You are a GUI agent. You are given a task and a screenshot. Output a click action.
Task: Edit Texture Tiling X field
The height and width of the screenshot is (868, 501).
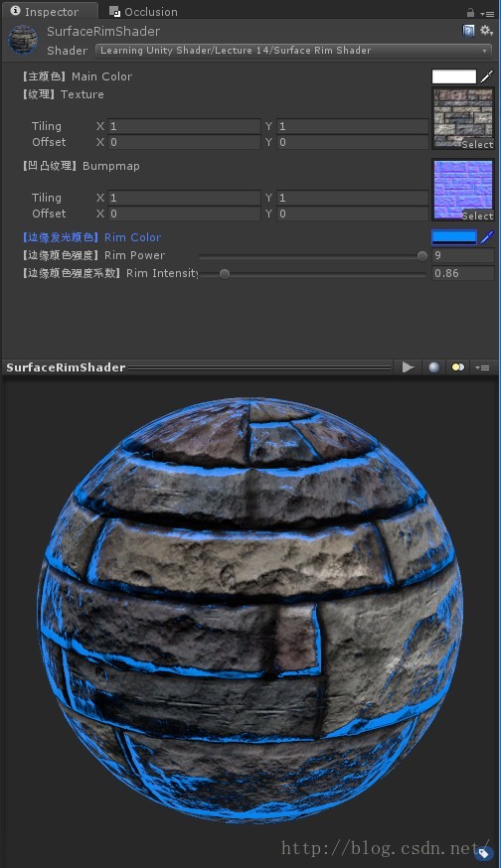[184, 126]
